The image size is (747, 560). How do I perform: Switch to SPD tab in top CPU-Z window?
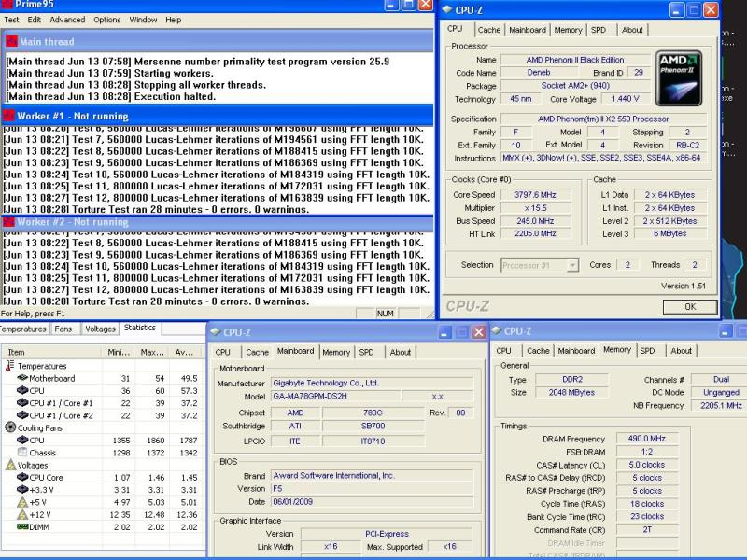(599, 30)
